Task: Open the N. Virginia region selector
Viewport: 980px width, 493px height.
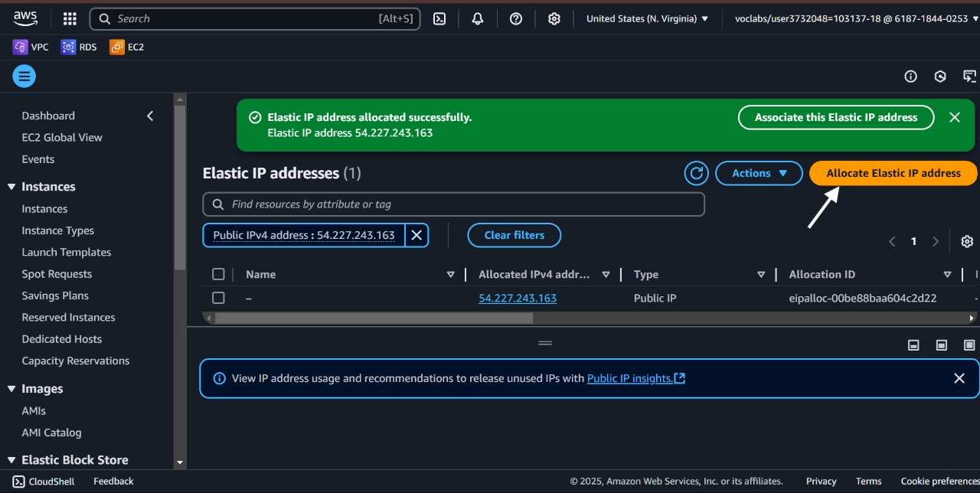Action: (x=647, y=19)
